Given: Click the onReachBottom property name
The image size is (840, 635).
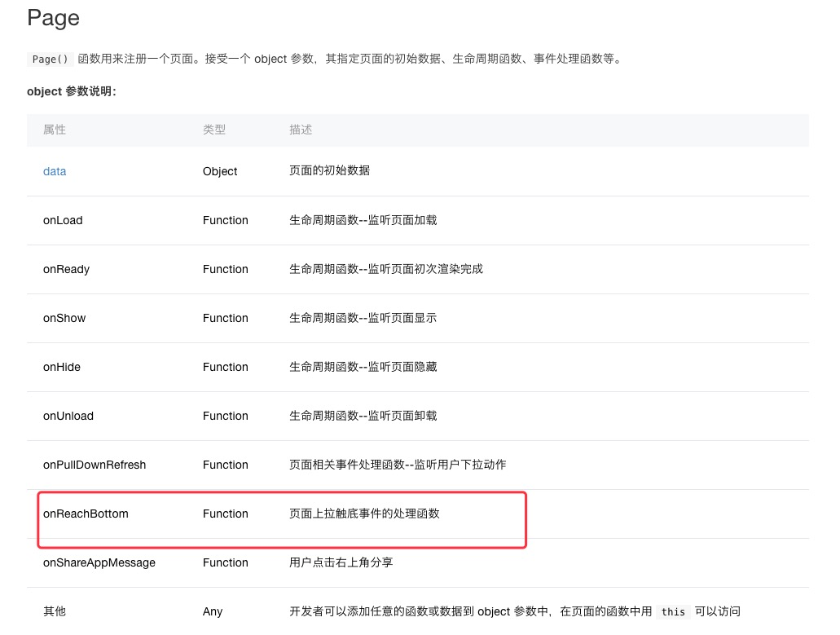Looking at the screenshot, I should [x=86, y=514].
